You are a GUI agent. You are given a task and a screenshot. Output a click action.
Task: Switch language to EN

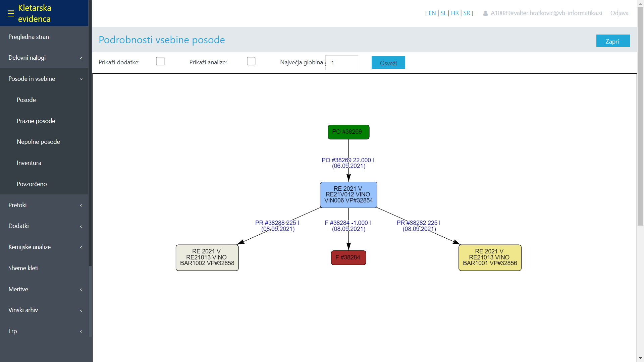pos(432,13)
